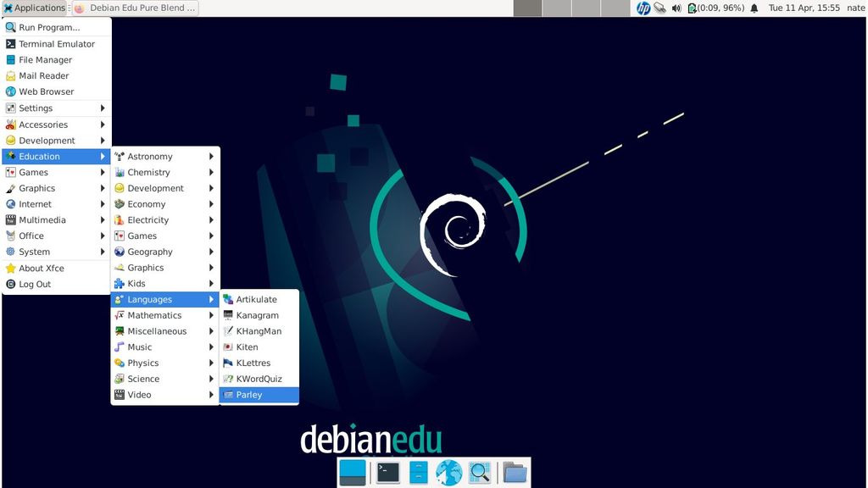Open Terminal Emulator from the dock

point(387,472)
